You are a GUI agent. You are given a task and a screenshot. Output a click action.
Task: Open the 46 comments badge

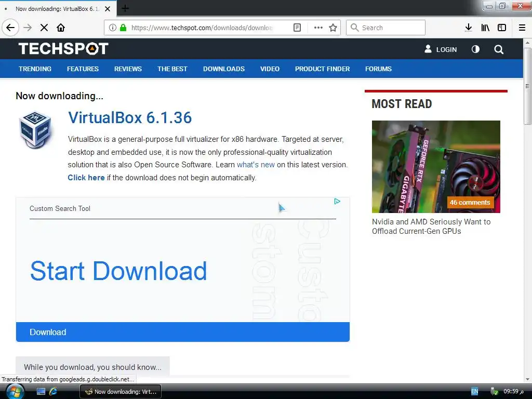470,202
